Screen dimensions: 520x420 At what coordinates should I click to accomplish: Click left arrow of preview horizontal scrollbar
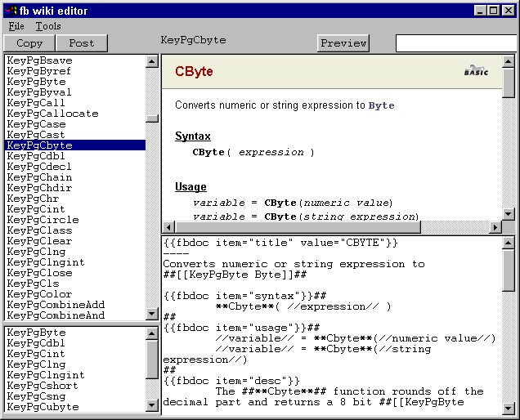coord(168,227)
